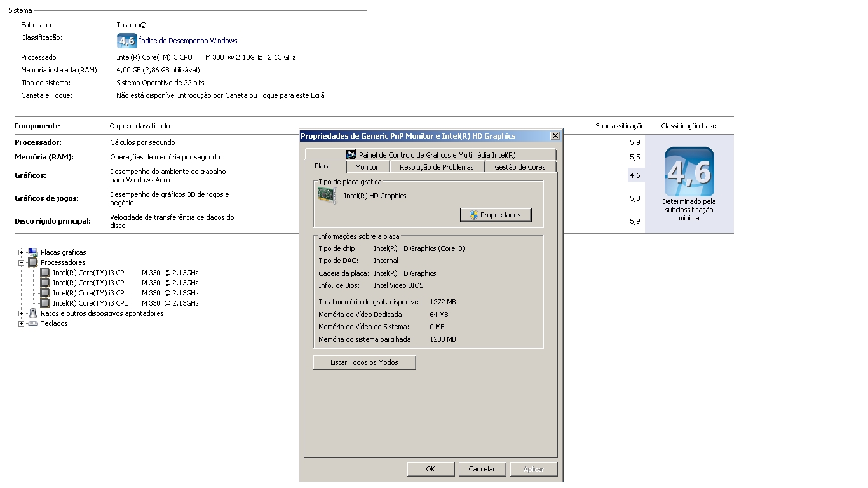Expand the Teclados tree node
Image resolution: width=868 pixels, height=488 pixels.
tap(22, 323)
